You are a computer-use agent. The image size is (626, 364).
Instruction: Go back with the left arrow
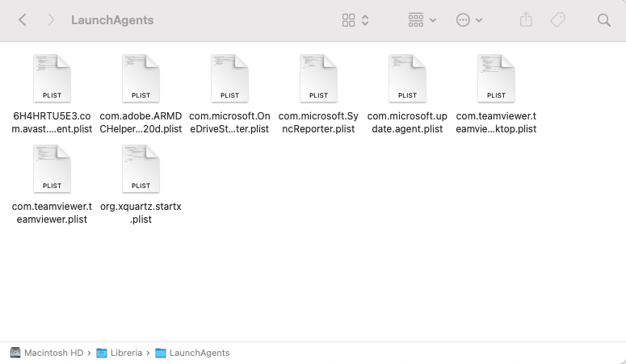[23, 20]
